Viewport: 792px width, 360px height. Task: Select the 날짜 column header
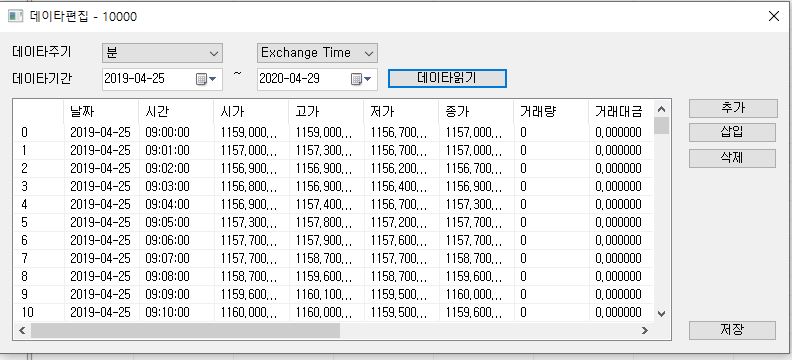pyautogui.click(x=101, y=112)
